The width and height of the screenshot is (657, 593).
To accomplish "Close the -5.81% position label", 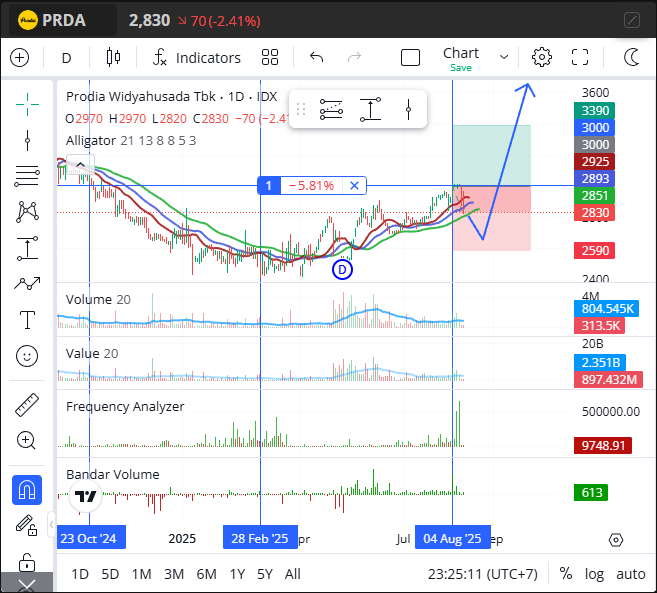I will (x=354, y=185).
